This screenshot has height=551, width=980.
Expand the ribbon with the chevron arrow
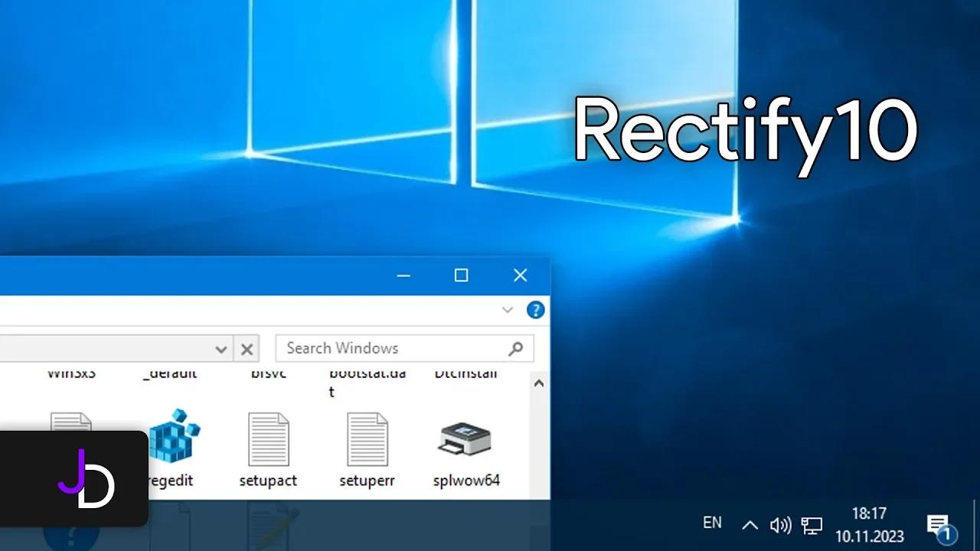point(507,310)
